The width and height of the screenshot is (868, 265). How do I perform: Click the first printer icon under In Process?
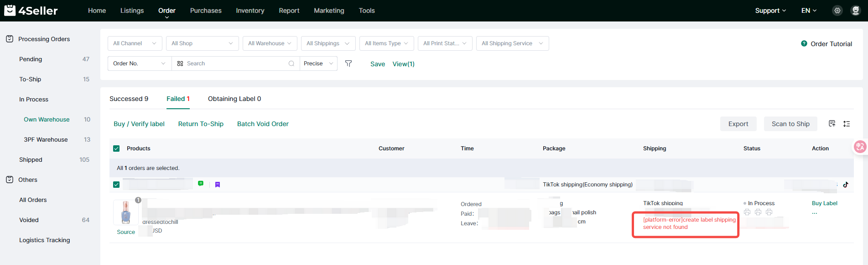(x=747, y=212)
